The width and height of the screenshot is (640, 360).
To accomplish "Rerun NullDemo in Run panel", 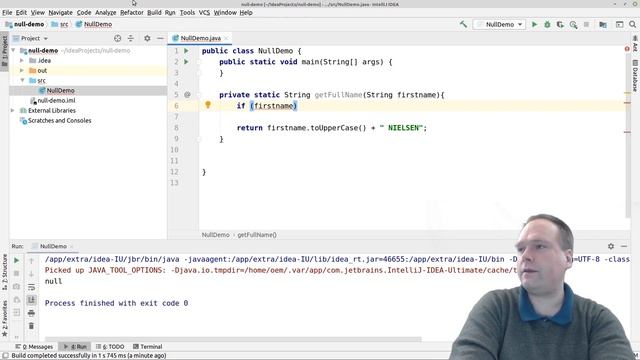I will [16, 260].
